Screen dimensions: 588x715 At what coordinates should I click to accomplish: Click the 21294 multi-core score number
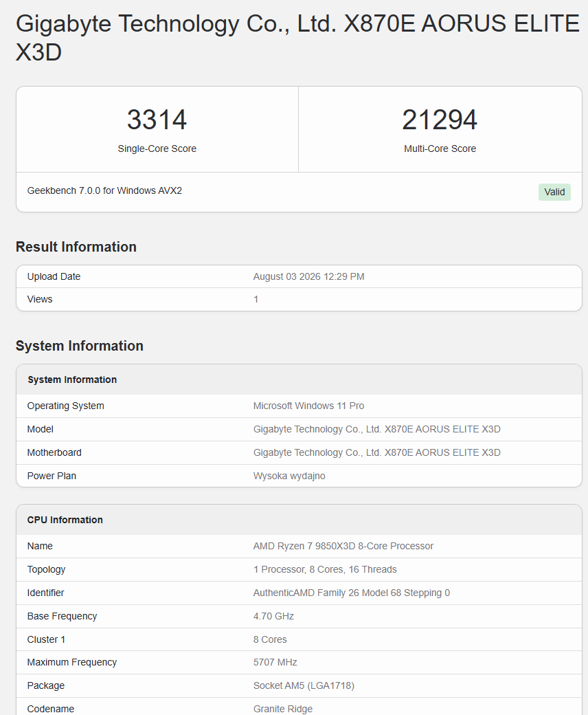click(440, 120)
